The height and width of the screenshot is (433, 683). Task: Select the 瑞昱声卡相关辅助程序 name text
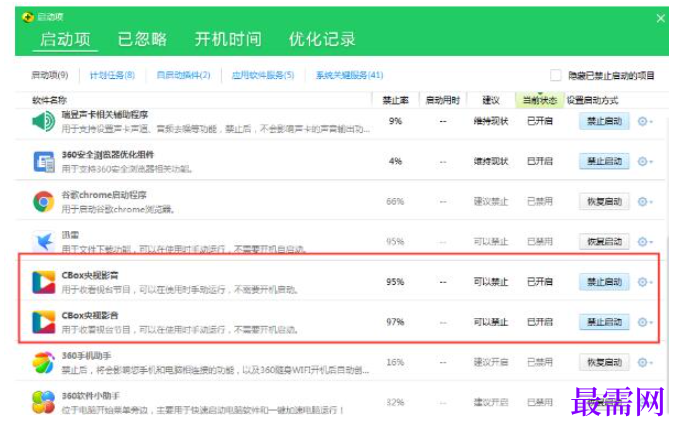click(x=105, y=115)
